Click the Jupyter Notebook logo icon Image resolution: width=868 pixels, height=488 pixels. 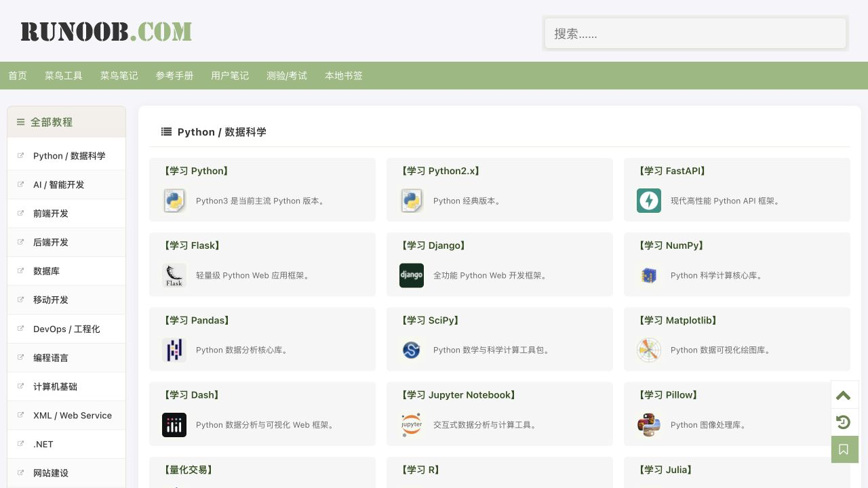(412, 425)
